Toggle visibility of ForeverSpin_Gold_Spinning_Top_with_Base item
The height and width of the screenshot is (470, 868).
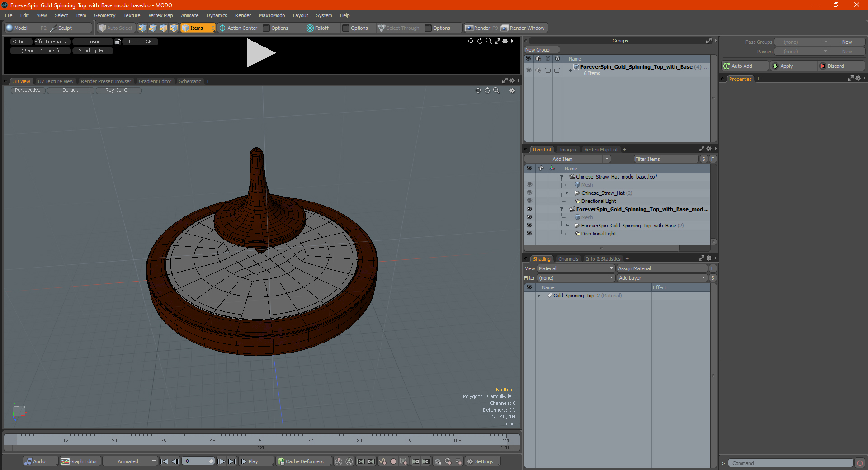tap(529, 226)
